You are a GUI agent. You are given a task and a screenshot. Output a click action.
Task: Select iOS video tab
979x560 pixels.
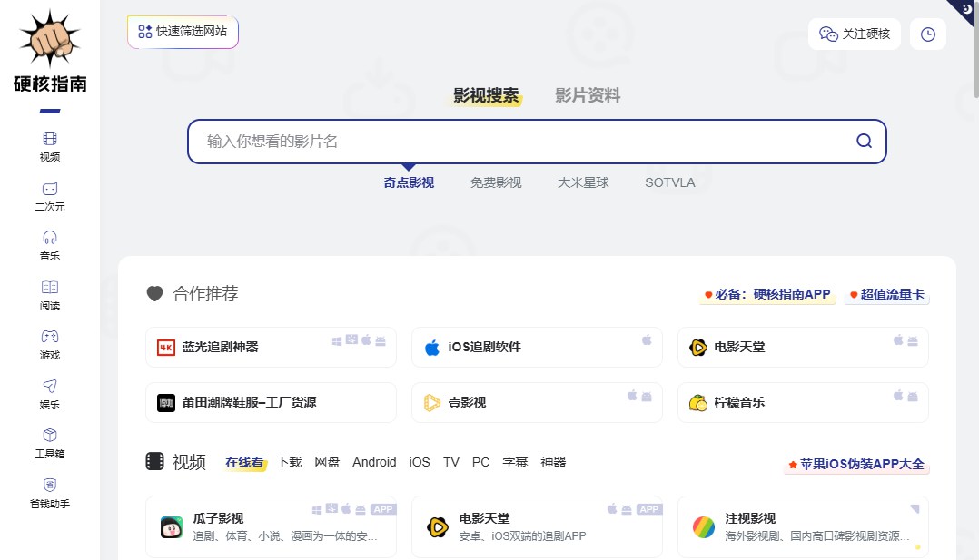(420, 462)
